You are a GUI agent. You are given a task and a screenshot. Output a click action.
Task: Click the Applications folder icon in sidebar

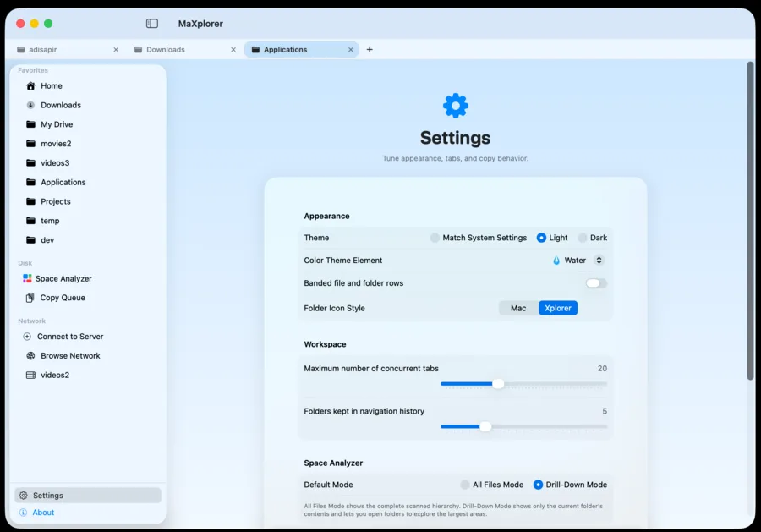(30, 182)
